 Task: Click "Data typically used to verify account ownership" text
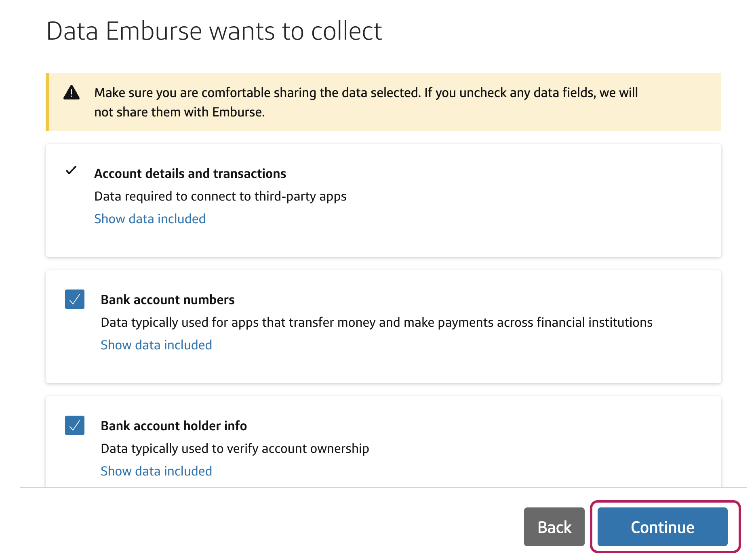pyautogui.click(x=235, y=448)
